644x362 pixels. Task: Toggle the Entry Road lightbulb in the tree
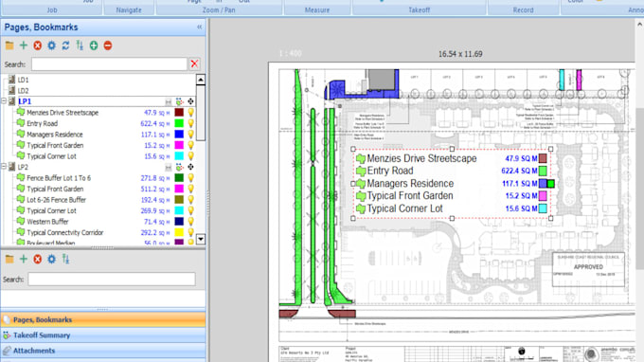coord(190,123)
